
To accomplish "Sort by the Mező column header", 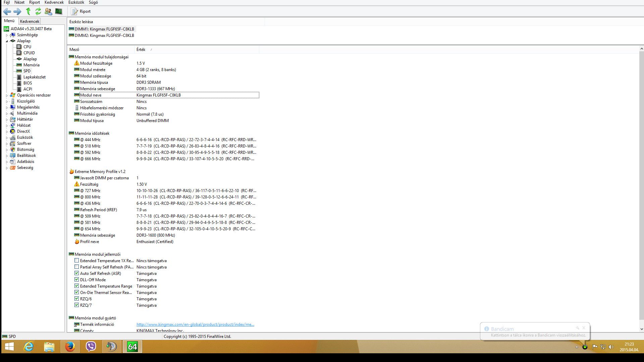I will pyautogui.click(x=101, y=50).
